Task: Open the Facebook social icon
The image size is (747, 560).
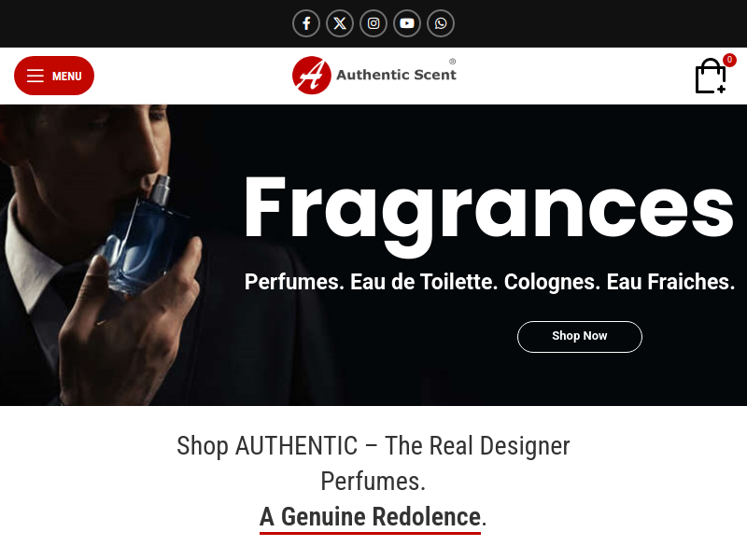Action: [306, 23]
